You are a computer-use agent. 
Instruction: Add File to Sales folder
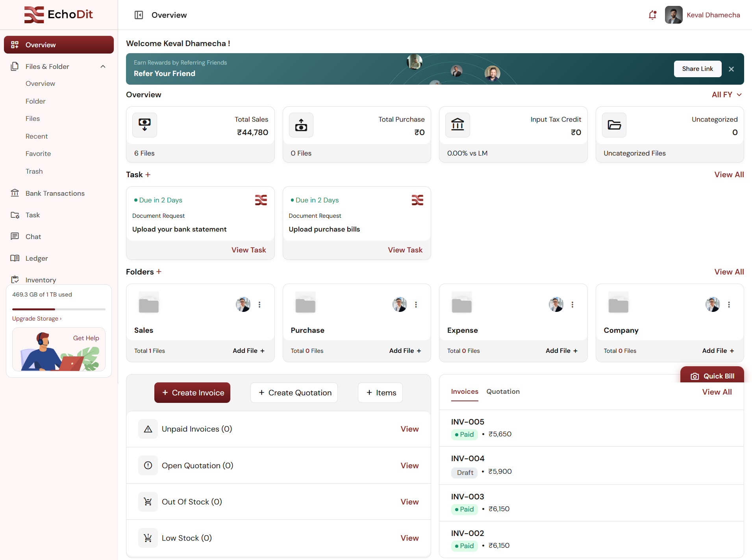coord(248,350)
